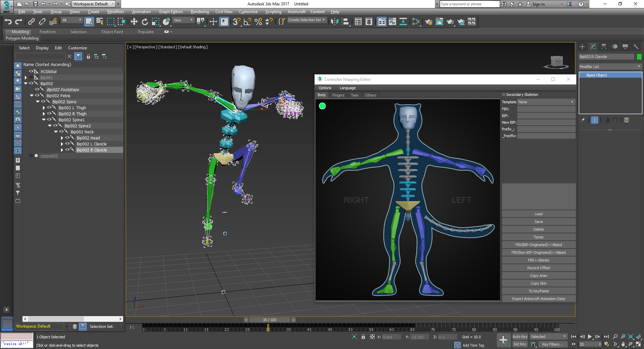
Task: Open the Motion command panel tab
Action: (x=614, y=47)
